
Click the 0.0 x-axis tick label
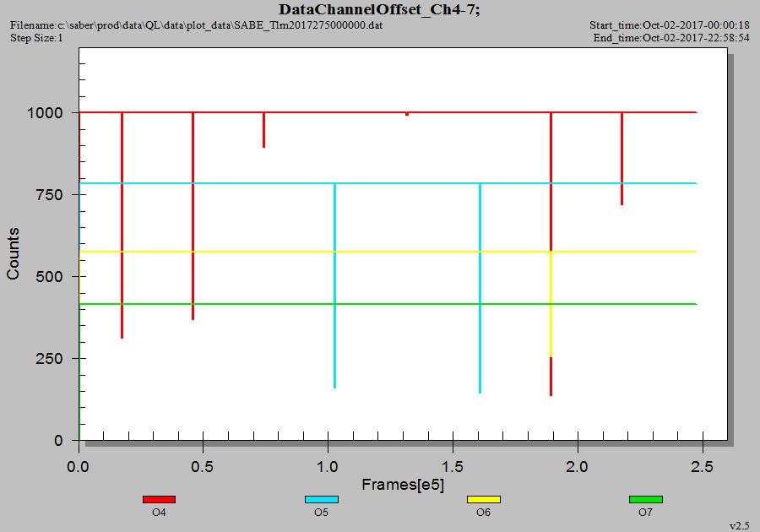pos(78,467)
